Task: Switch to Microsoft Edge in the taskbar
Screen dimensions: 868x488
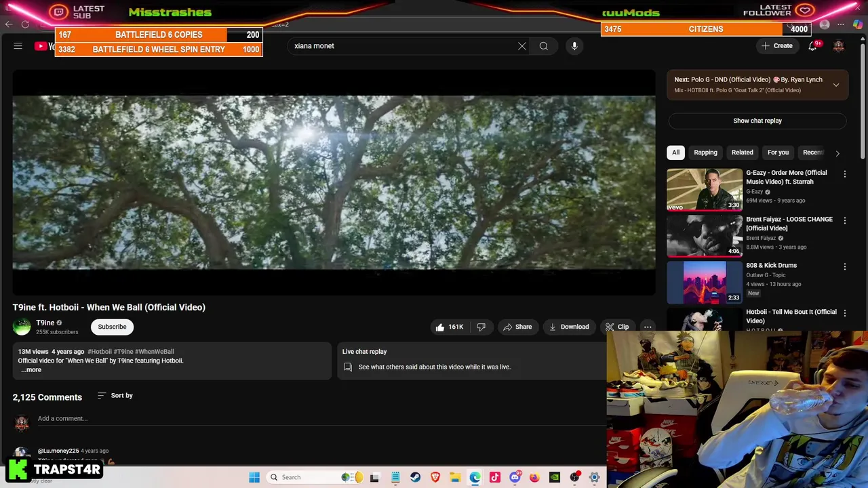Action: 475,477
